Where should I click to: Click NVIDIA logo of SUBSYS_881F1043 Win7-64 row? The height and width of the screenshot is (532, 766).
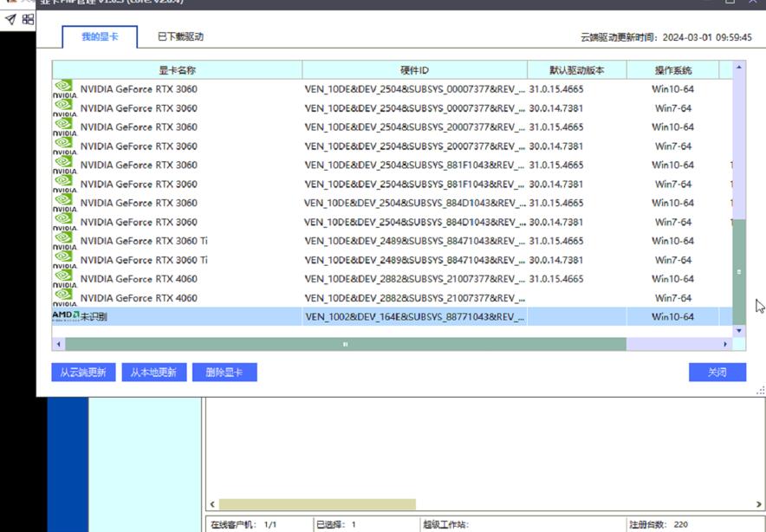click(x=64, y=185)
